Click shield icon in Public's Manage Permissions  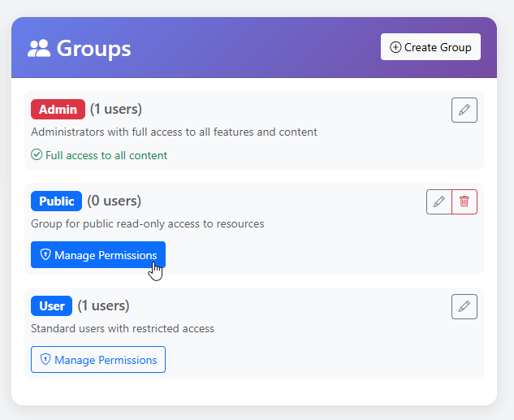pyautogui.click(x=45, y=255)
